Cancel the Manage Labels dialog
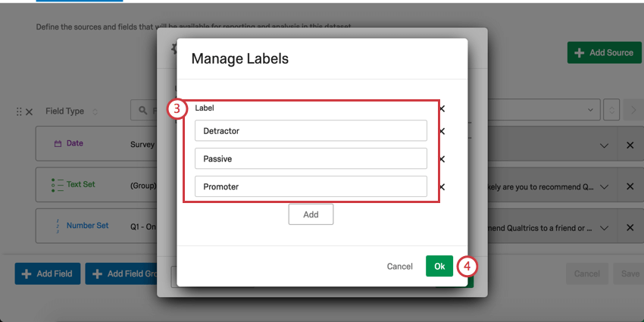 399,267
